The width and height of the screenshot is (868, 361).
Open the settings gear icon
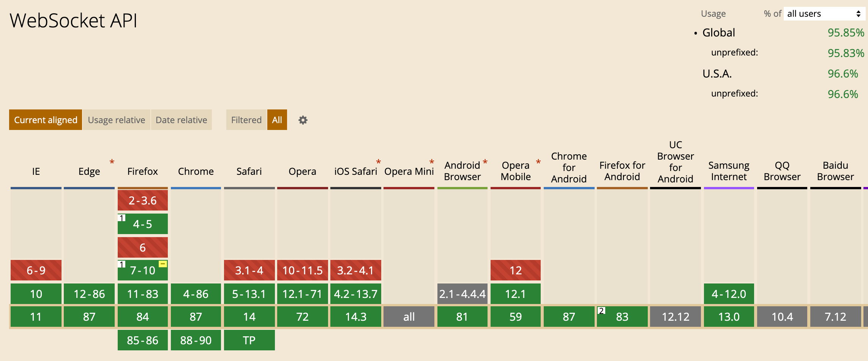(303, 120)
